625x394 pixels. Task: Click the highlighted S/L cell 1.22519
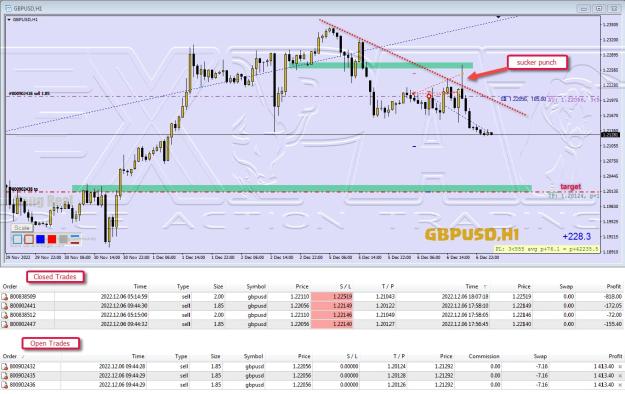point(332,297)
